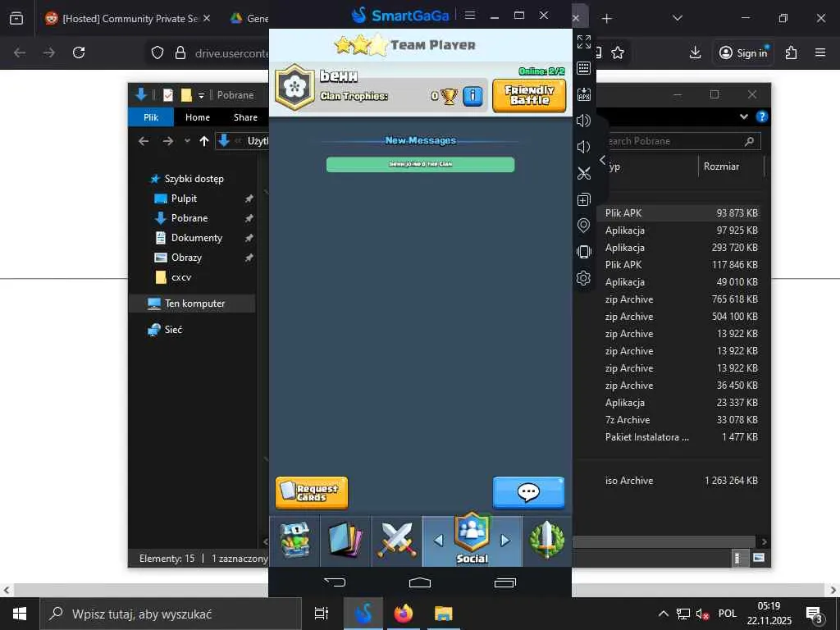Image resolution: width=840 pixels, height=630 pixels.
Task: Open the location pin icon in SmartGaGa
Action: coord(584,226)
